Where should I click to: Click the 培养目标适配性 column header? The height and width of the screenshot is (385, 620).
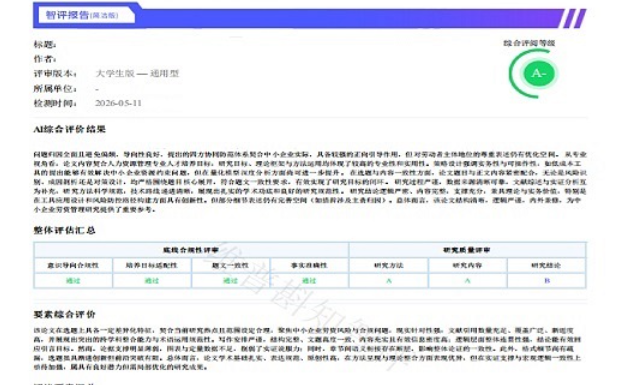[152, 266]
